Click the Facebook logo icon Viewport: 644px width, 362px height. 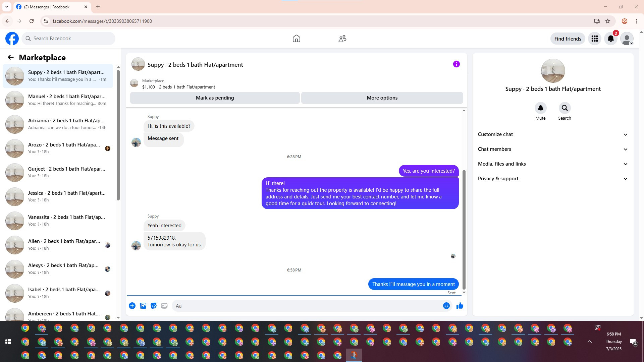pos(12,39)
